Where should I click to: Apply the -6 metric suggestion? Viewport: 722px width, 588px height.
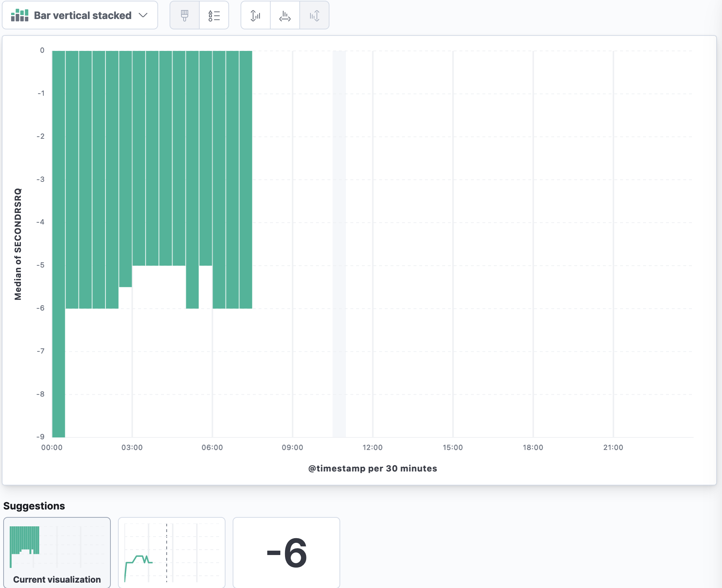coord(286,552)
